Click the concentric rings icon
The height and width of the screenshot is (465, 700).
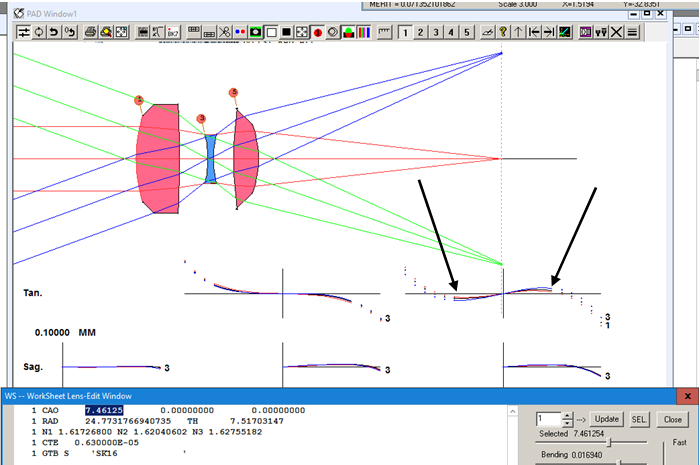click(x=333, y=32)
